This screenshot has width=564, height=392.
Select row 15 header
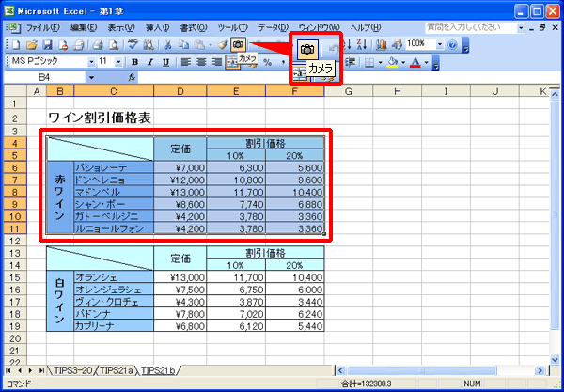(15, 277)
